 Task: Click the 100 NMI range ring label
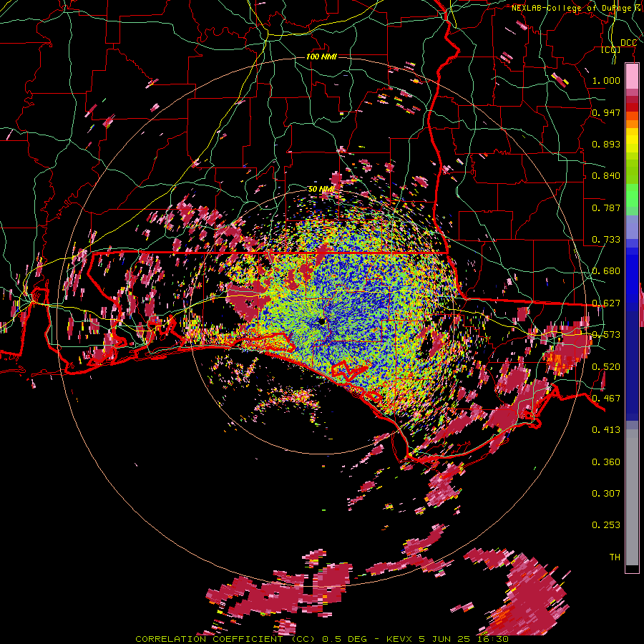321,57
